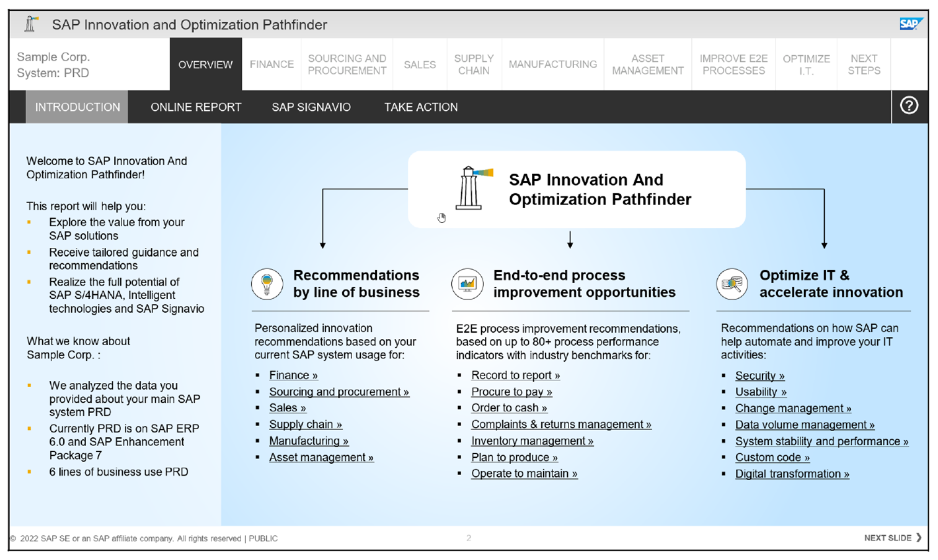
Task: Click the lightbulb Recommendations icon
Action: (x=267, y=284)
